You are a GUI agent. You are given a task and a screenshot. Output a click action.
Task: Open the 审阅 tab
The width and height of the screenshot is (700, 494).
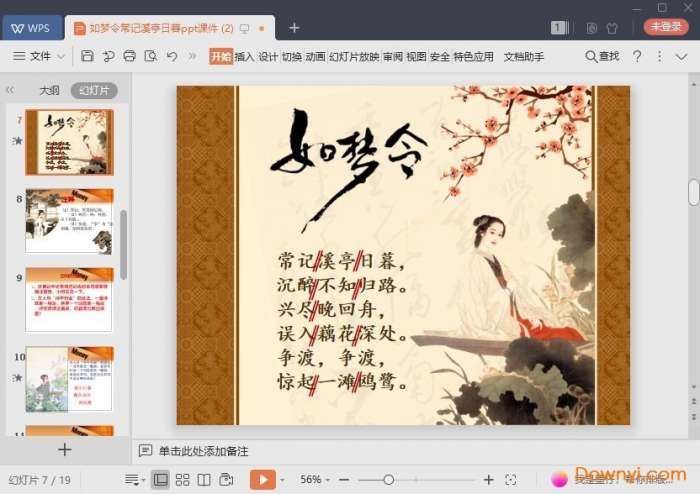[x=393, y=57]
